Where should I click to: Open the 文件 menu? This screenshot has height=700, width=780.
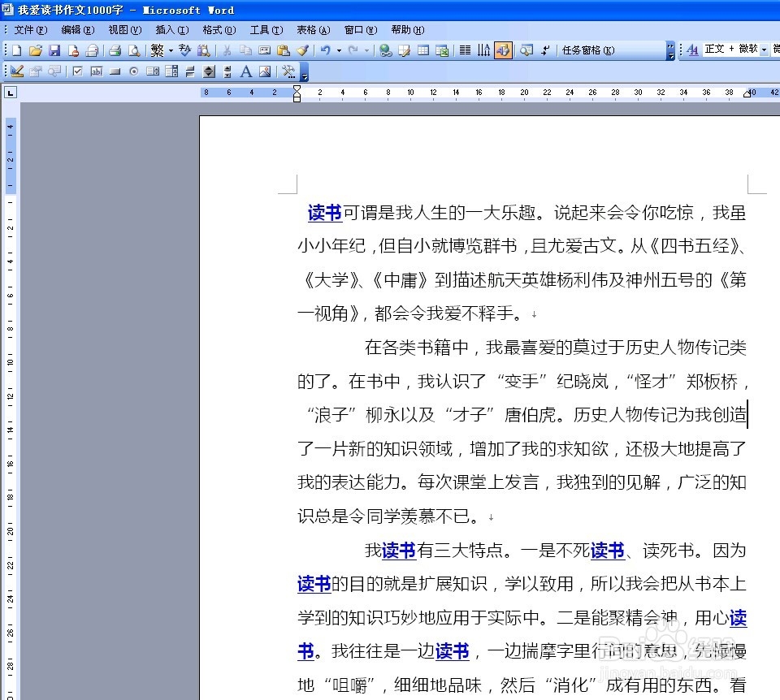click(28, 30)
